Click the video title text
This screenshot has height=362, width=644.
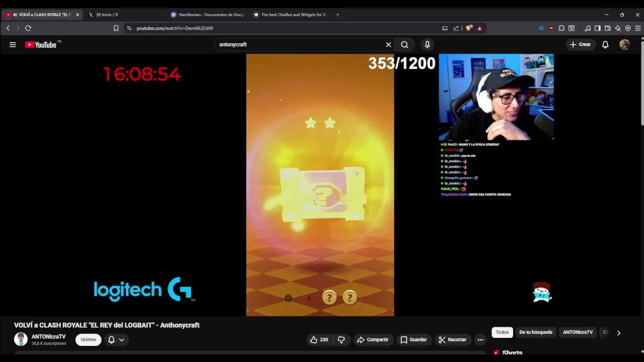click(x=107, y=325)
